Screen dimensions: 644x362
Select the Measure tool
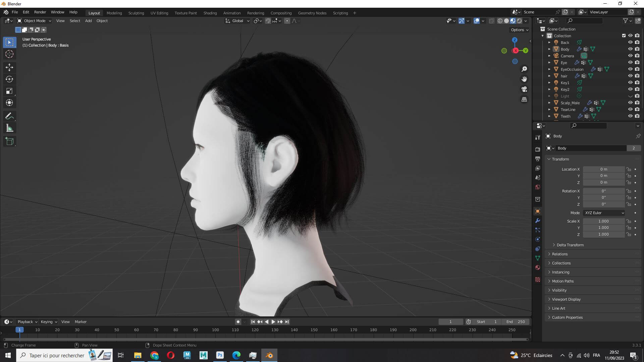click(x=9, y=128)
